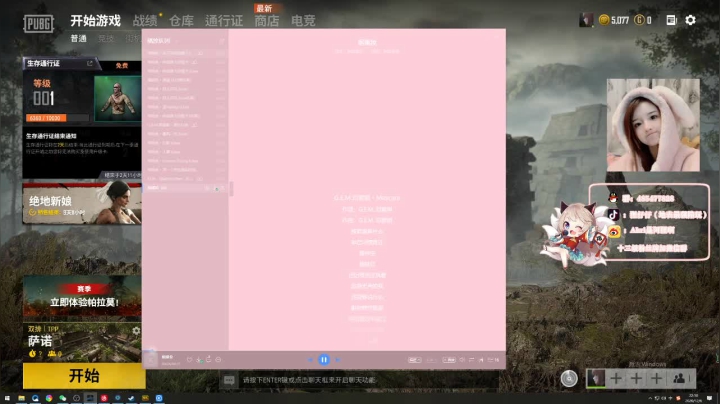Click the G-Coin balance icon
This screenshot has width=720, height=404.
639,20
